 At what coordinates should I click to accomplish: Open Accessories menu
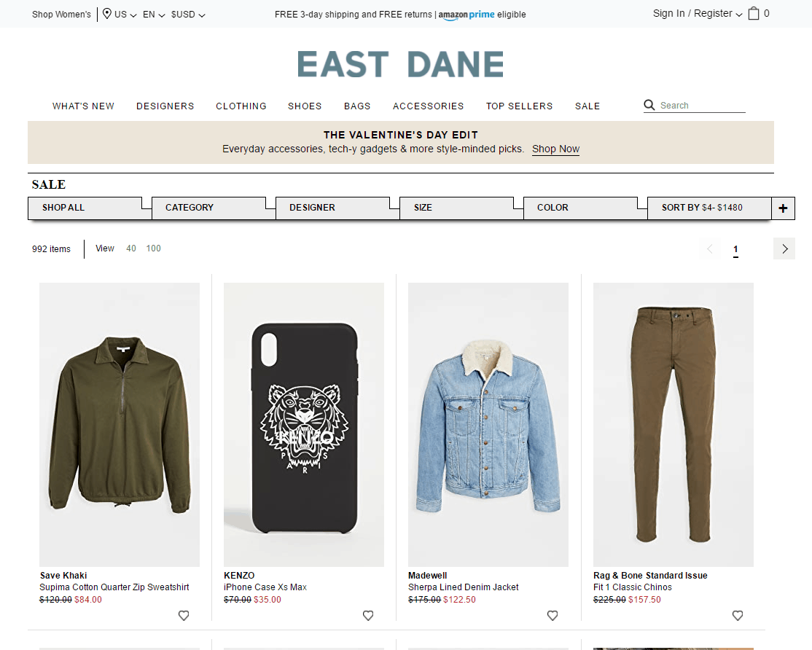(x=429, y=106)
